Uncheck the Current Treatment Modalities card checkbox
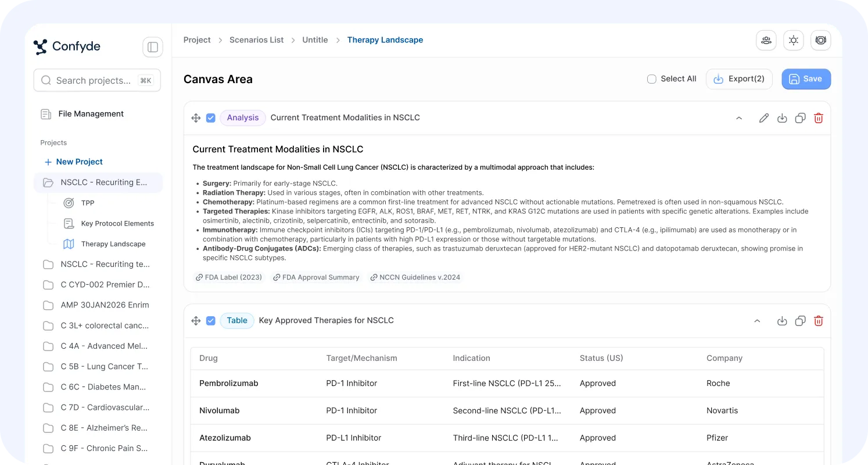 pos(211,118)
